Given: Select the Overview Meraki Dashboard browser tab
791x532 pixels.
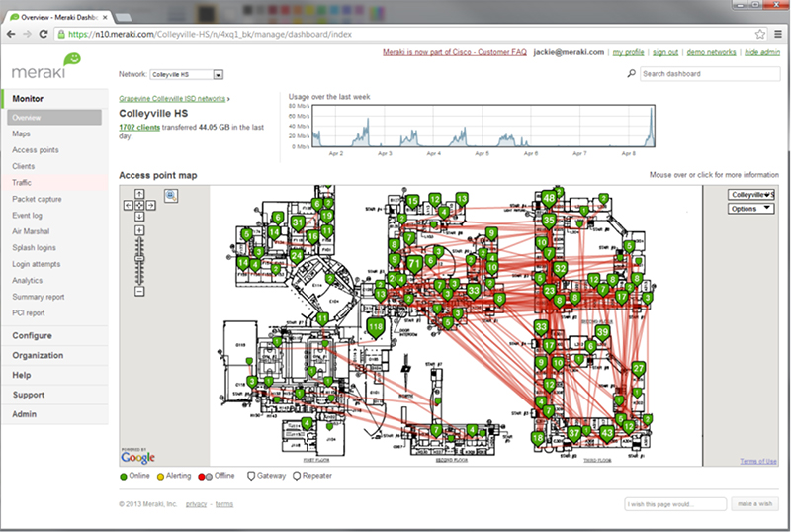Looking at the screenshot, I should (58, 17).
